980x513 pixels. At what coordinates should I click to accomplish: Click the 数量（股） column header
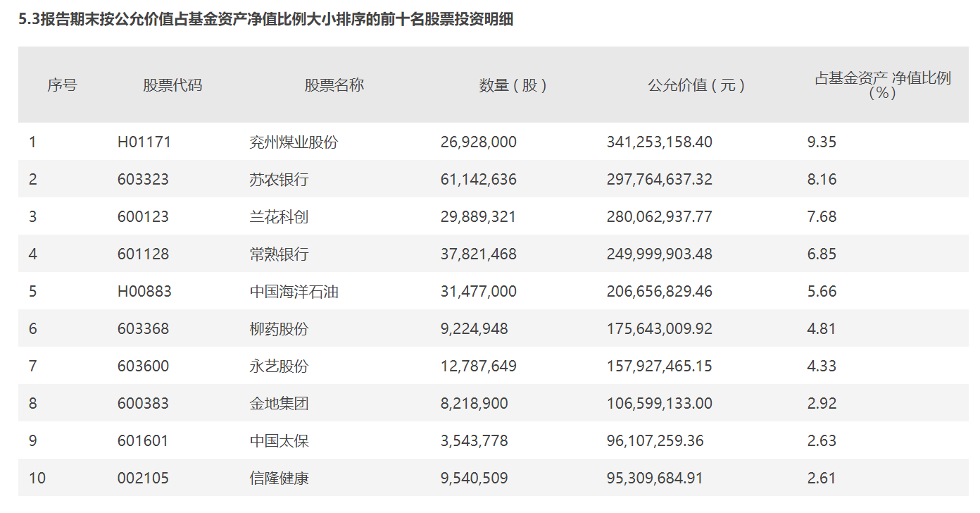[513, 85]
